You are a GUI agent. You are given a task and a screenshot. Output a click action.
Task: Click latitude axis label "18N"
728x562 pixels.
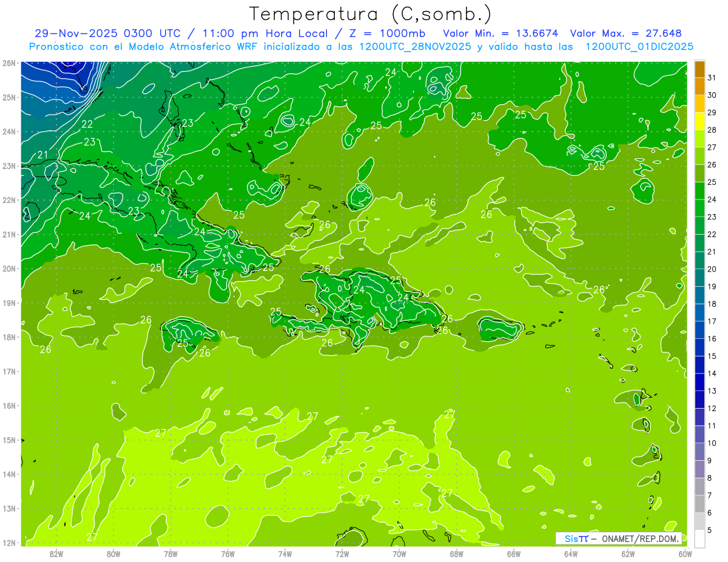8,337
